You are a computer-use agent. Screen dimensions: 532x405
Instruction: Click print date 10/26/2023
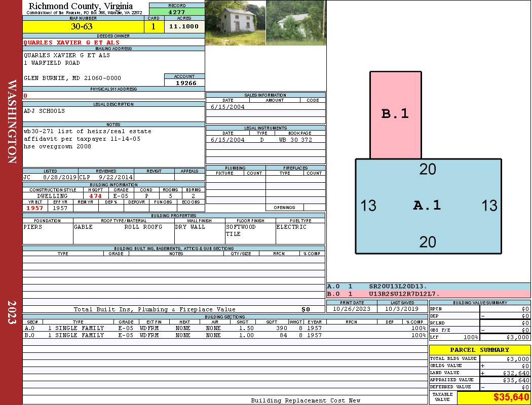[x=352, y=309]
